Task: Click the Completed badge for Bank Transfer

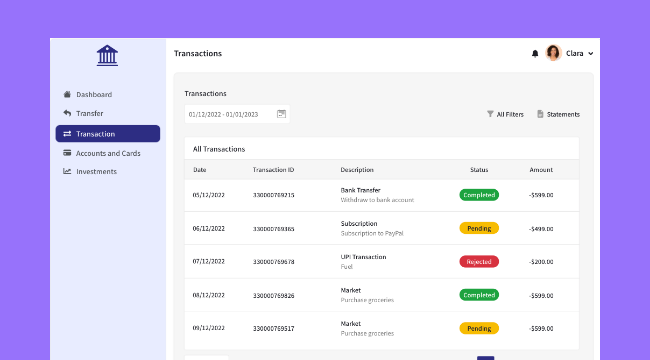Action: (x=479, y=195)
